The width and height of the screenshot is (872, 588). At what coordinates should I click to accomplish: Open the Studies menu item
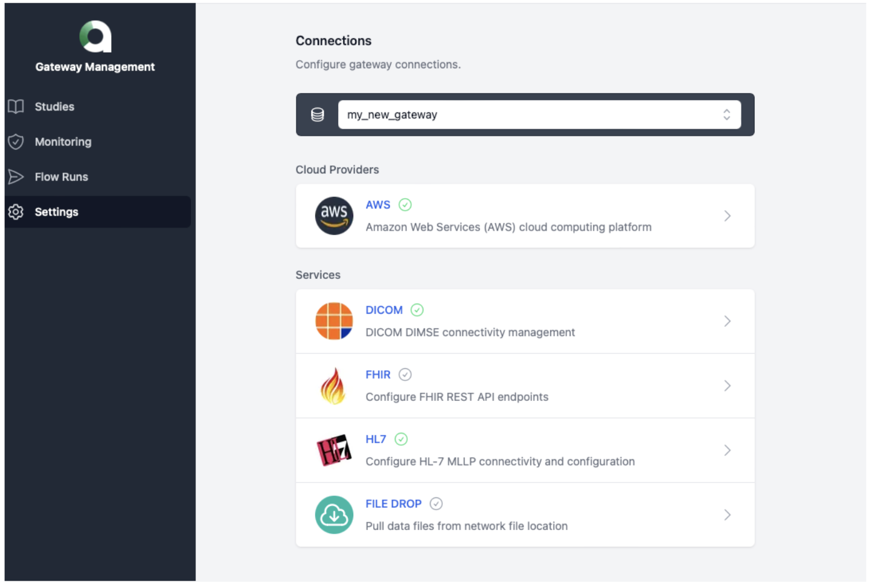[98, 107]
